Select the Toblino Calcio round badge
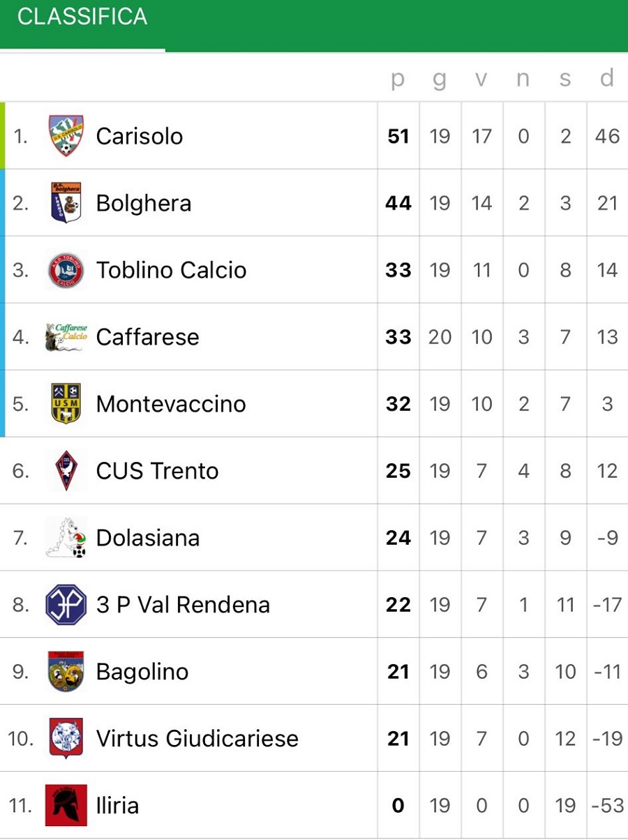628x840 pixels. 66,270
